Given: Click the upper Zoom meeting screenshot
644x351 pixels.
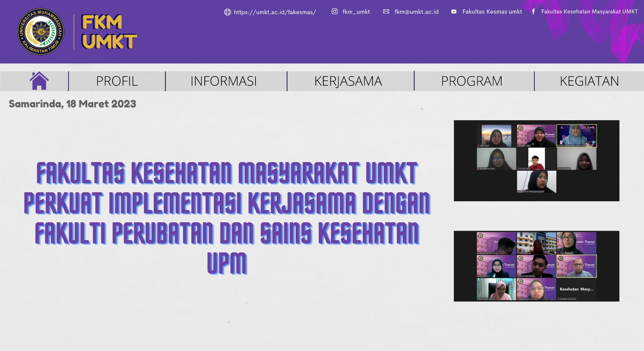Looking at the screenshot, I should pyautogui.click(x=537, y=161).
